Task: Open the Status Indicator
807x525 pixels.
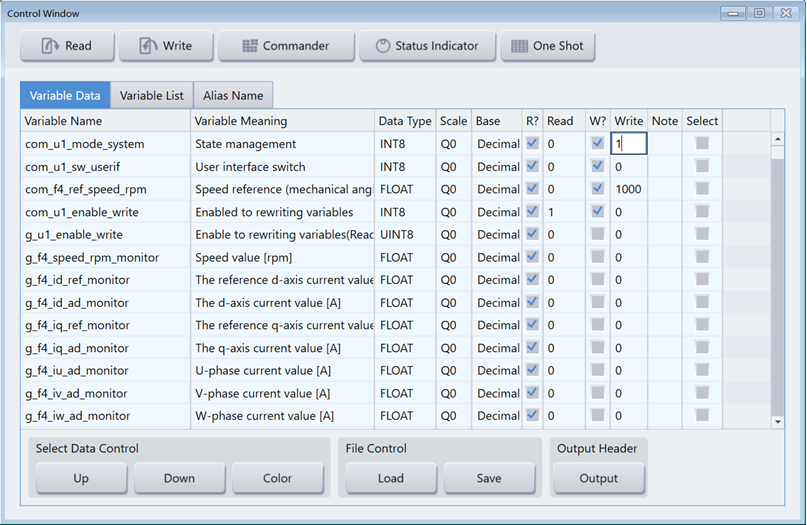Action: (x=427, y=46)
